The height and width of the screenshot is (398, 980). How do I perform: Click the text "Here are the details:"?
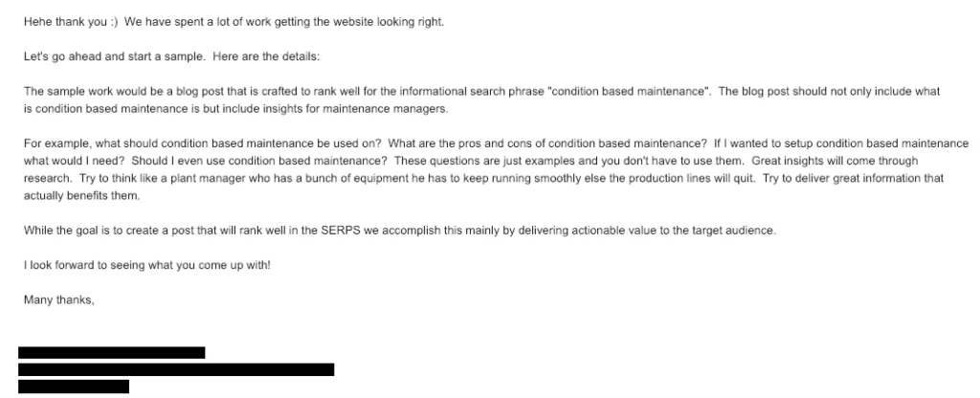pyautogui.click(x=266, y=56)
